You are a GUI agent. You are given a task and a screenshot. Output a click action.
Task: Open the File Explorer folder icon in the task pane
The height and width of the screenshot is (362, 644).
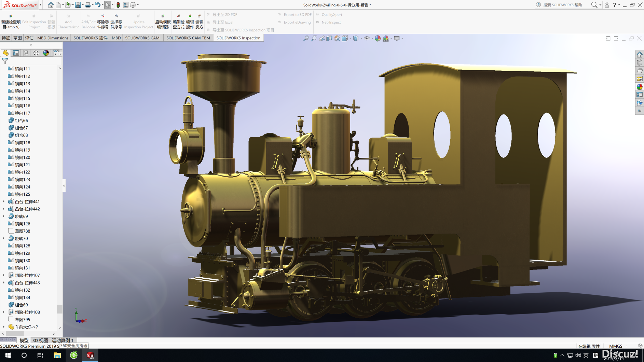point(640,71)
